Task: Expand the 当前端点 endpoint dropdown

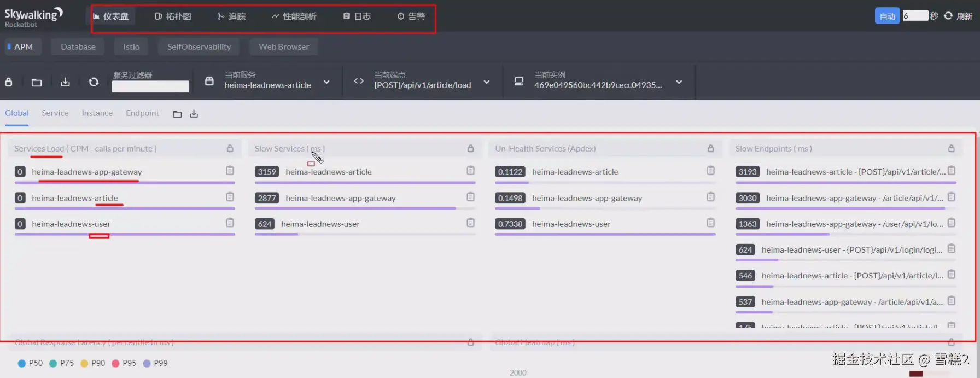Action: pos(487,82)
